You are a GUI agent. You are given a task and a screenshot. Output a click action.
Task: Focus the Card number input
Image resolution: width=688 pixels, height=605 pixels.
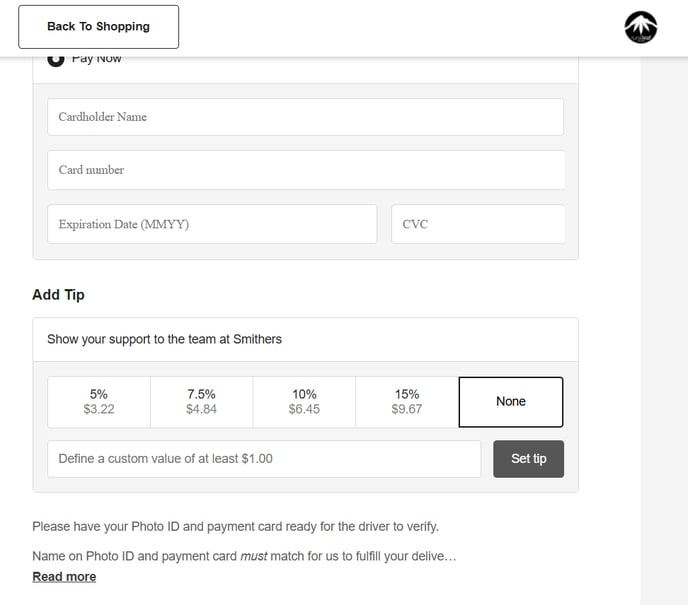305,170
